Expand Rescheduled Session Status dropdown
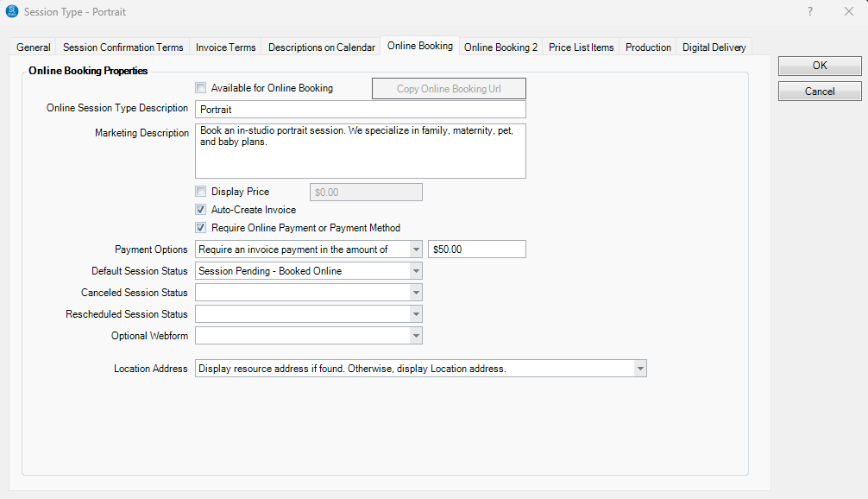 coord(416,314)
